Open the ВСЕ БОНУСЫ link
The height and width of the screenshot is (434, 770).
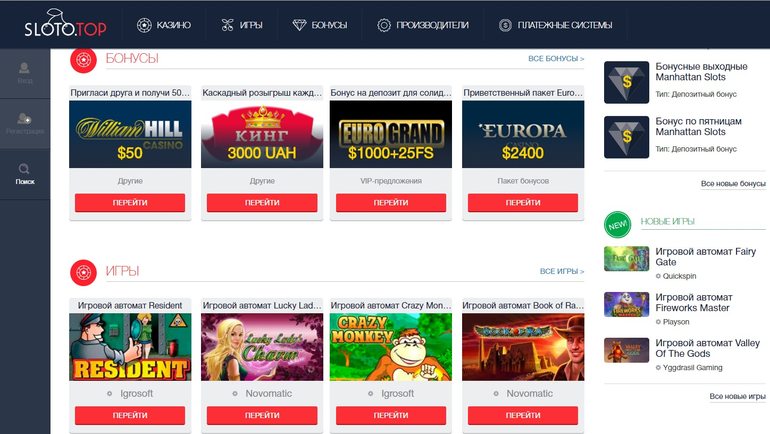coord(556,58)
